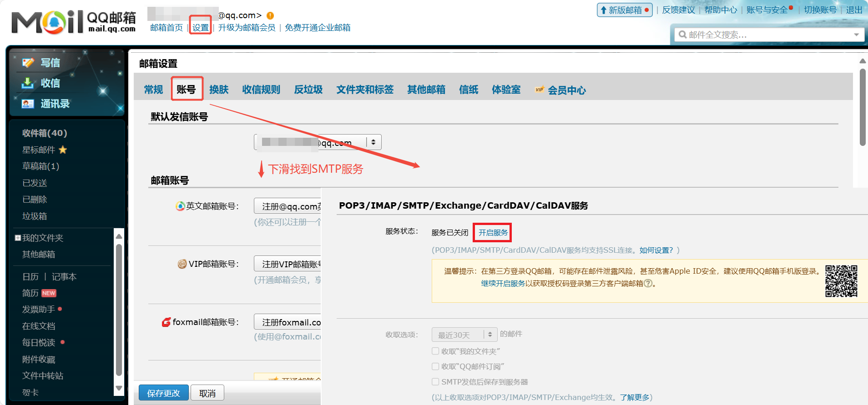The image size is (868, 405).
Task: Open the 收件箱(40) folder
Action: (x=45, y=133)
